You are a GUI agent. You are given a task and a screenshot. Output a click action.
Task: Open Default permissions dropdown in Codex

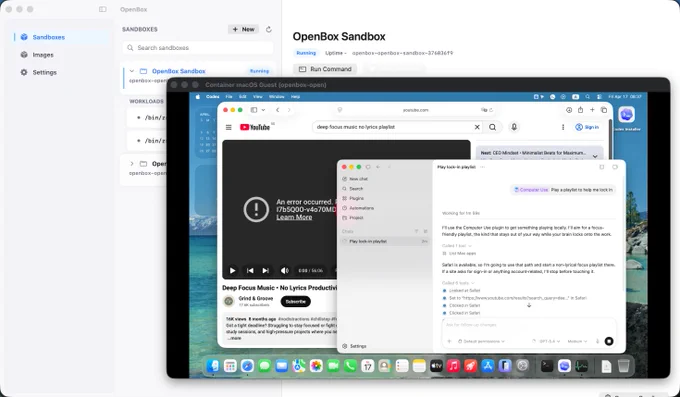(481, 341)
